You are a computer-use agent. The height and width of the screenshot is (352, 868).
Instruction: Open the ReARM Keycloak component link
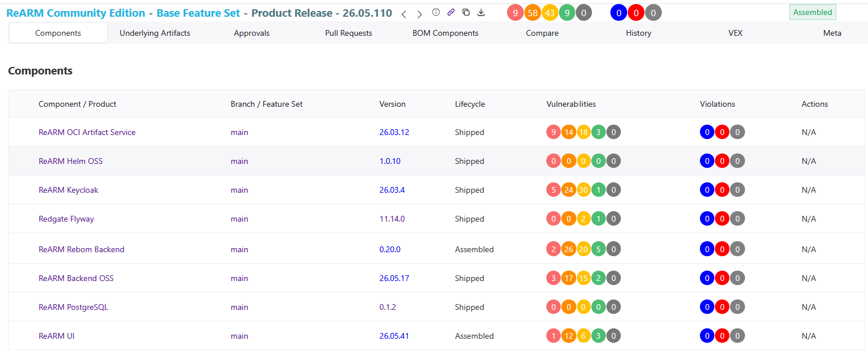pyautogui.click(x=69, y=190)
